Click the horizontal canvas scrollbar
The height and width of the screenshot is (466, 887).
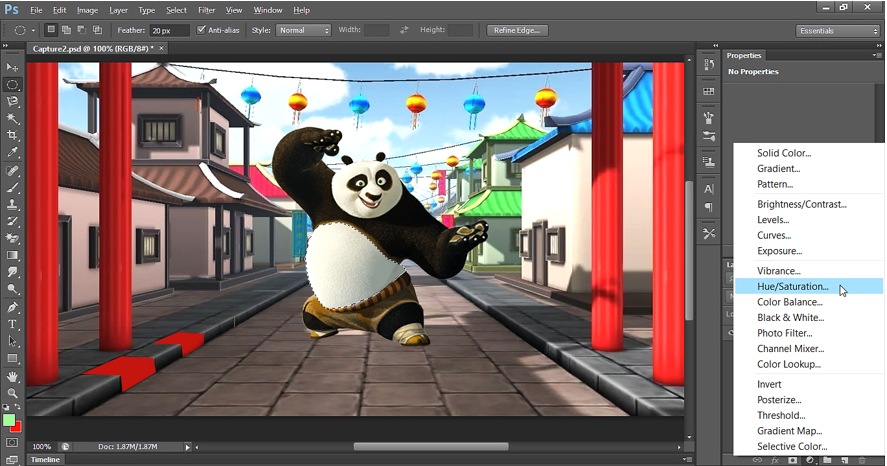click(431, 447)
